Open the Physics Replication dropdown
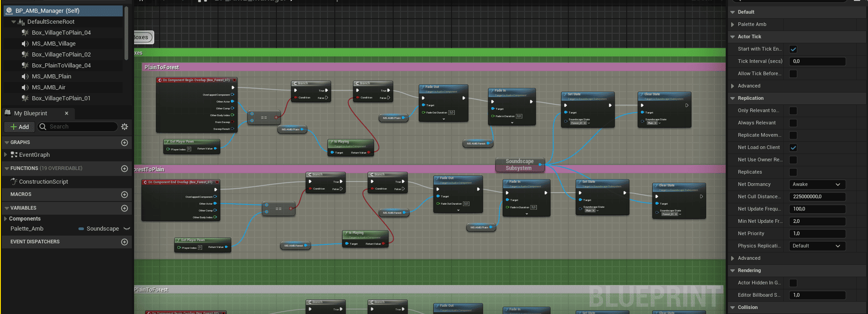This screenshot has width=868, height=314. coord(816,246)
